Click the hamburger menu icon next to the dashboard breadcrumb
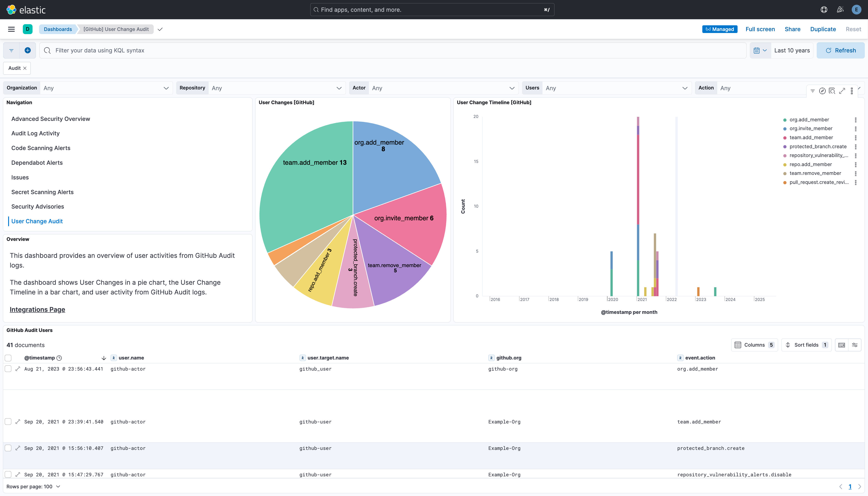Image resolution: width=868 pixels, height=496 pixels. (11, 29)
